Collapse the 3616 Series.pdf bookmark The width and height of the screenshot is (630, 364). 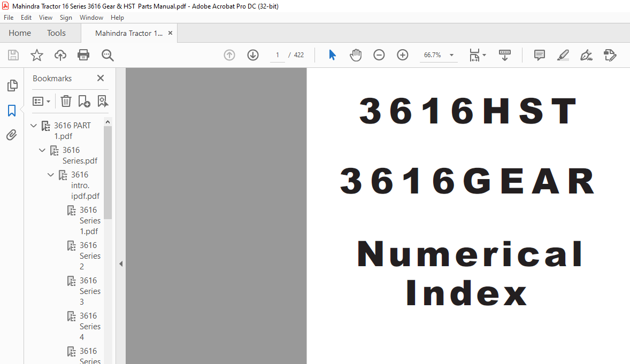click(x=42, y=150)
